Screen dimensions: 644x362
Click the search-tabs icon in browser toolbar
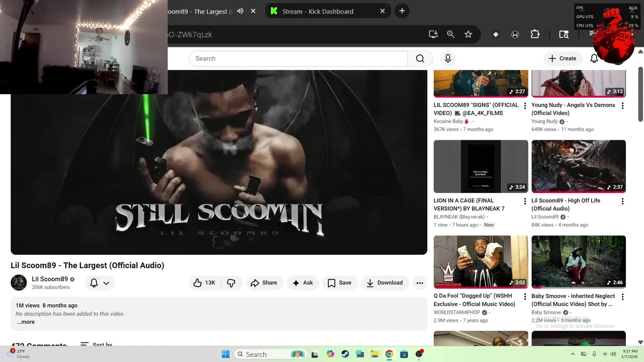(x=564, y=34)
